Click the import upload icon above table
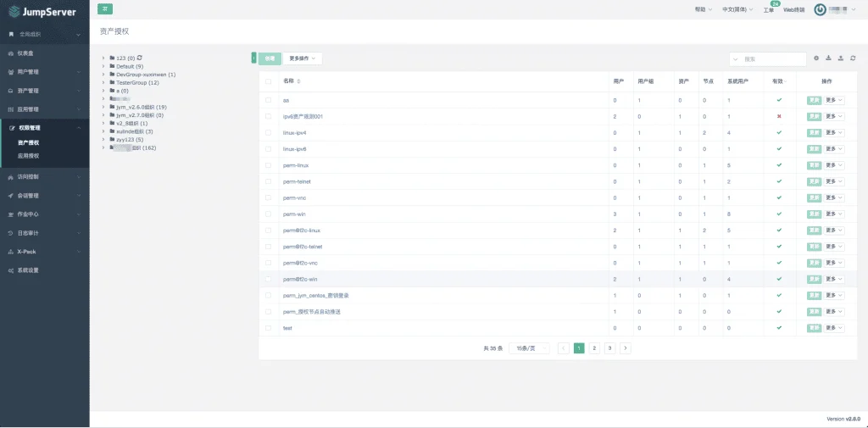Viewport: 868px width, 428px height. coord(841,58)
